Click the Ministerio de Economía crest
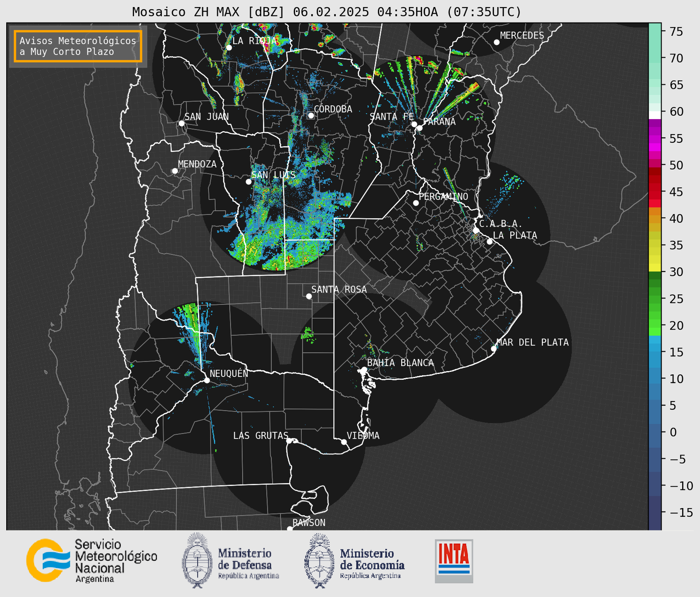700x597 pixels. tap(319, 560)
